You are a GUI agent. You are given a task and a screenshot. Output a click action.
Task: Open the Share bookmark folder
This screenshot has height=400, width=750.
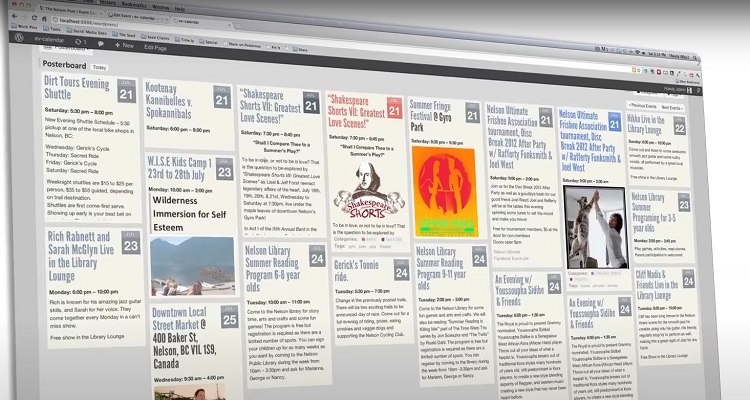click(x=300, y=49)
